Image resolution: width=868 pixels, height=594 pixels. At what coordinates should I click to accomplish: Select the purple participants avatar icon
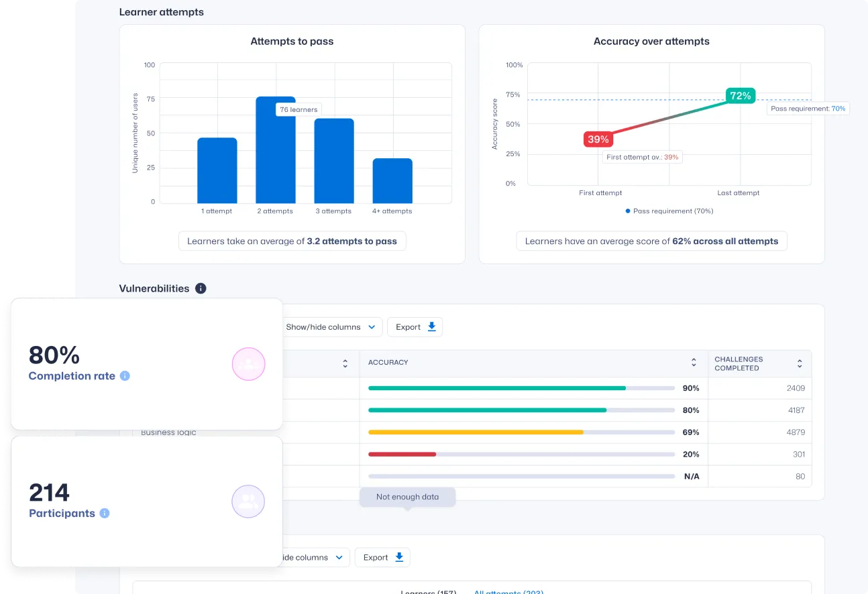tap(248, 501)
